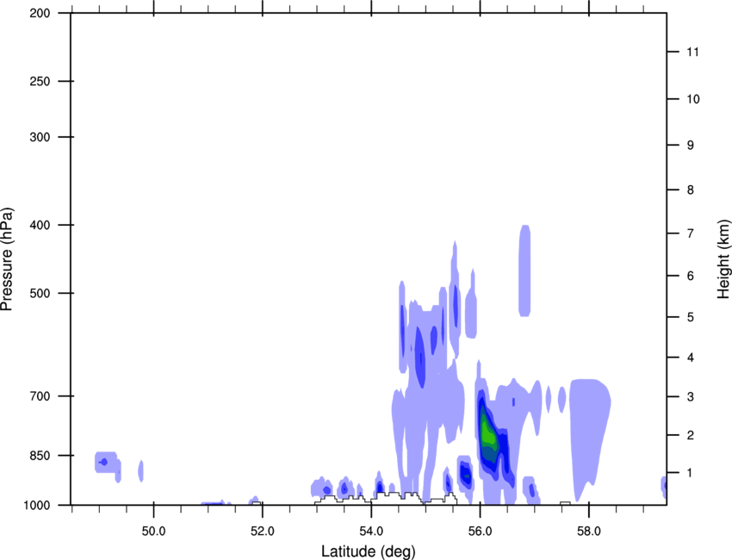Click the 56.0 latitude tick label
Image resolution: width=732 pixels, height=560 pixels.
(x=480, y=532)
